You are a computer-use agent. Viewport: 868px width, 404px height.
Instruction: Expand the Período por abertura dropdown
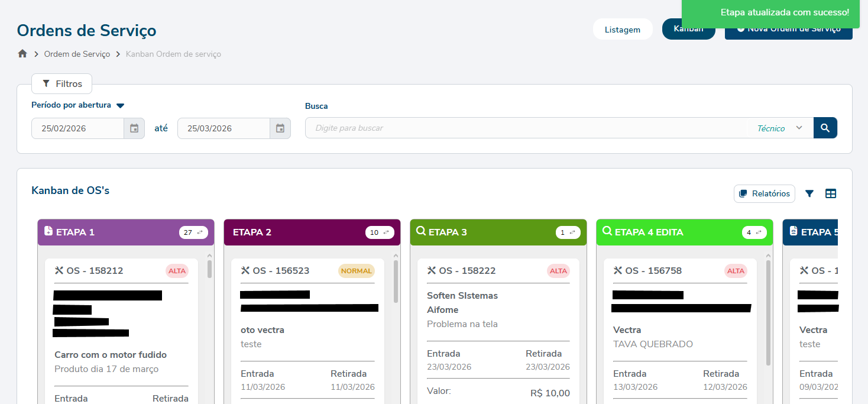[121, 106]
